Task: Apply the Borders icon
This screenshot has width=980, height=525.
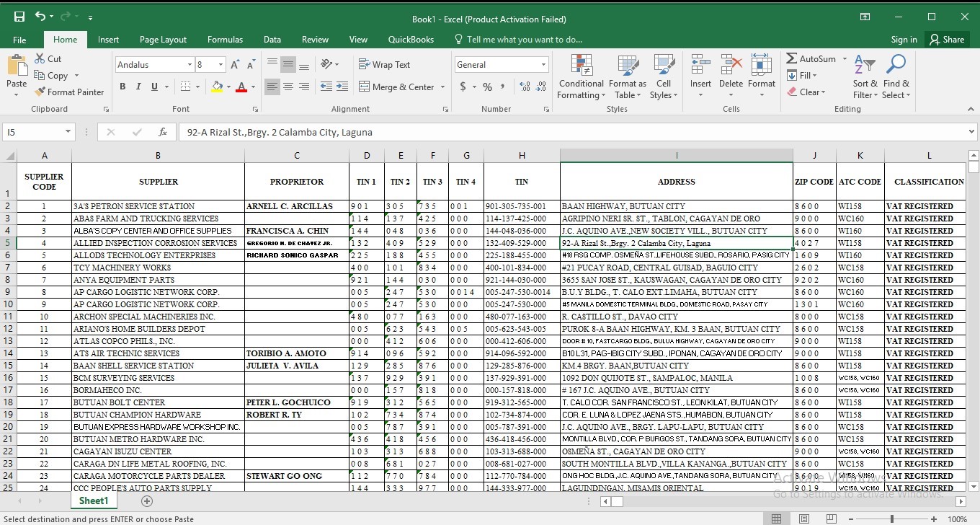Action: click(185, 87)
